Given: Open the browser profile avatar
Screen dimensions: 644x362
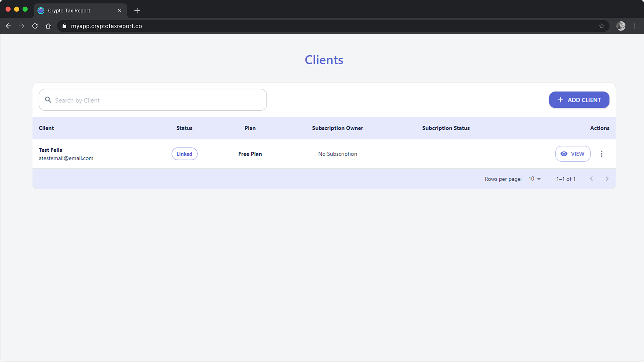Looking at the screenshot, I should pyautogui.click(x=621, y=26).
